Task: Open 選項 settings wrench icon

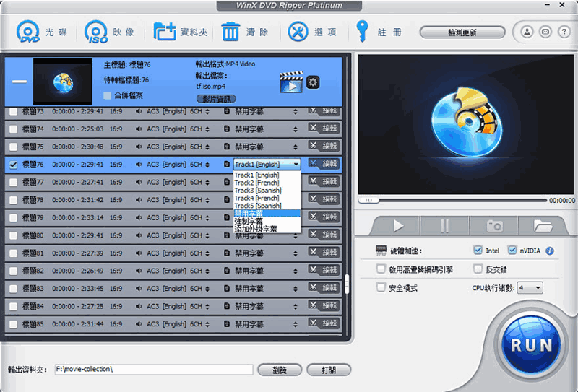Action: pos(298,32)
